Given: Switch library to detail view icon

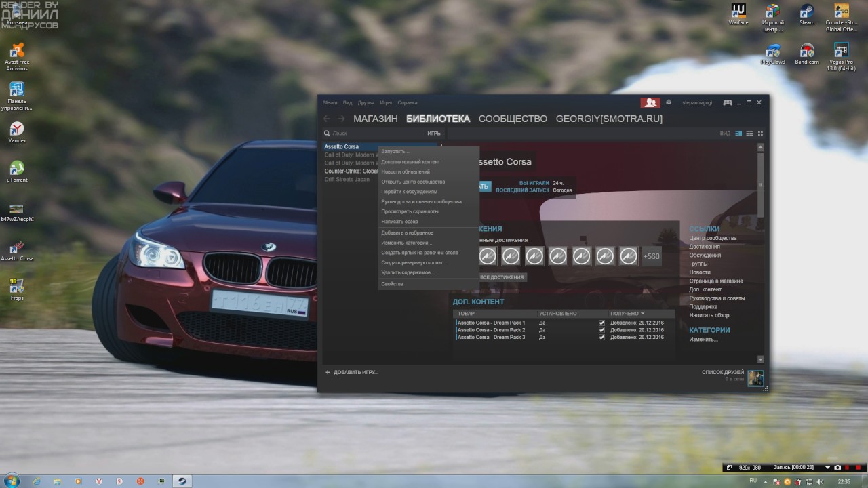Looking at the screenshot, I should coord(739,134).
